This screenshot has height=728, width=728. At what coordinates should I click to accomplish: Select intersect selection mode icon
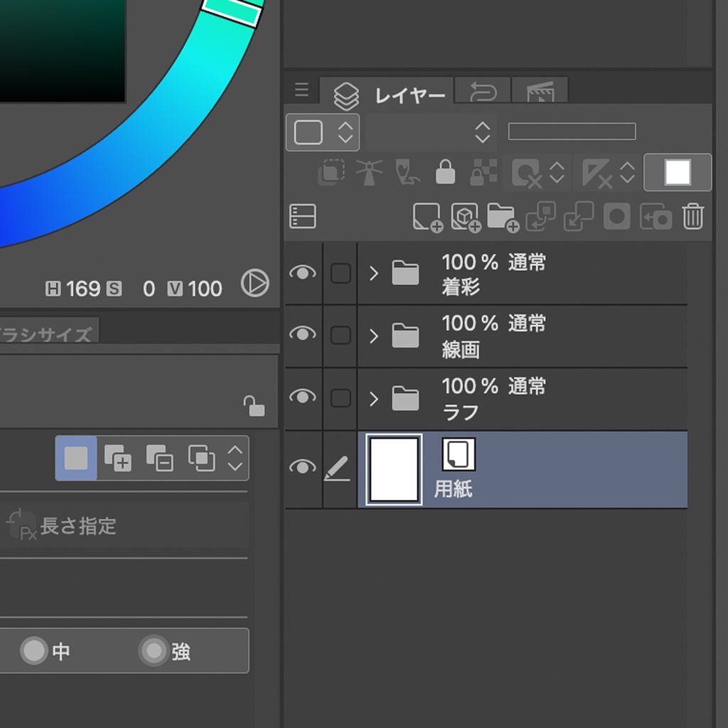pyautogui.click(x=201, y=459)
